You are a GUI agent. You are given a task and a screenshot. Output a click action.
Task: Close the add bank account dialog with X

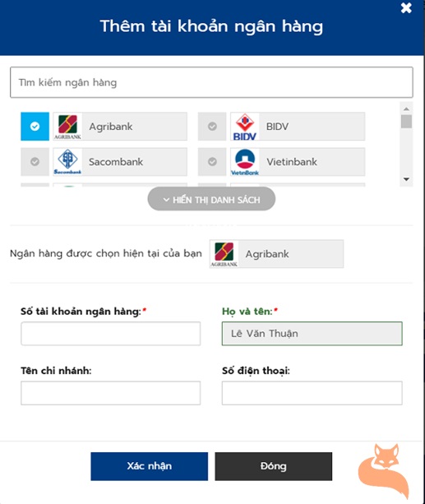406,8
